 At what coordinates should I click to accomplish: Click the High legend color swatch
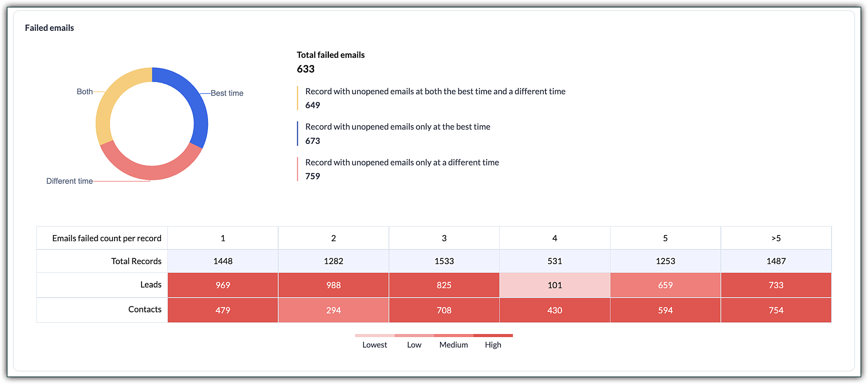click(493, 335)
